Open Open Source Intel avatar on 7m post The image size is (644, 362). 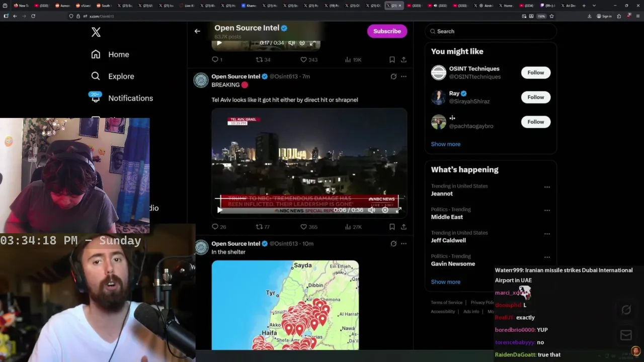coord(201,80)
